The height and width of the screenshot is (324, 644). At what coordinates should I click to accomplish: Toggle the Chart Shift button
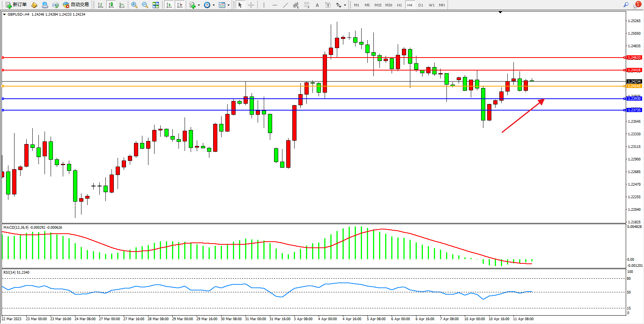(x=180, y=5)
